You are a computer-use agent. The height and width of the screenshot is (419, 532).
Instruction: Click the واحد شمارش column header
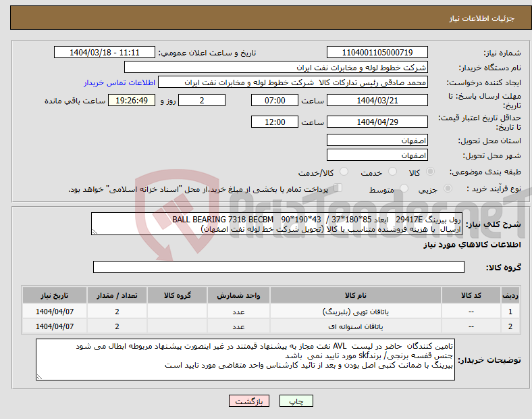tap(238, 295)
